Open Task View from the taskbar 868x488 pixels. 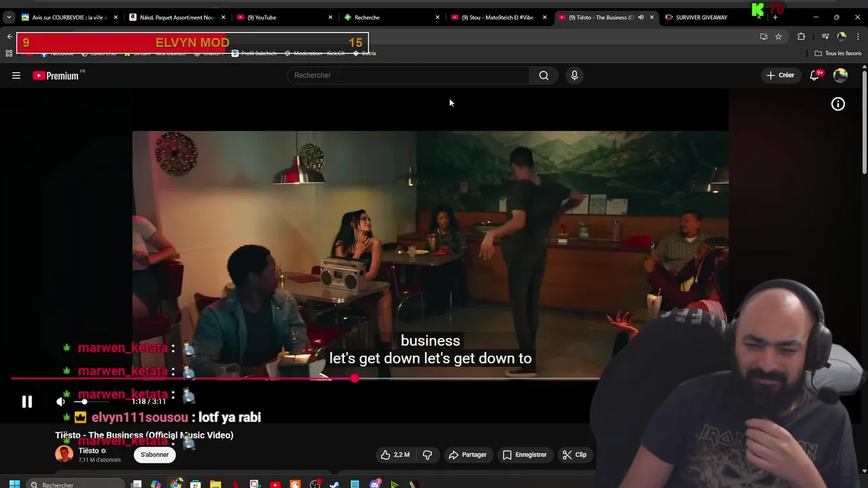136,484
